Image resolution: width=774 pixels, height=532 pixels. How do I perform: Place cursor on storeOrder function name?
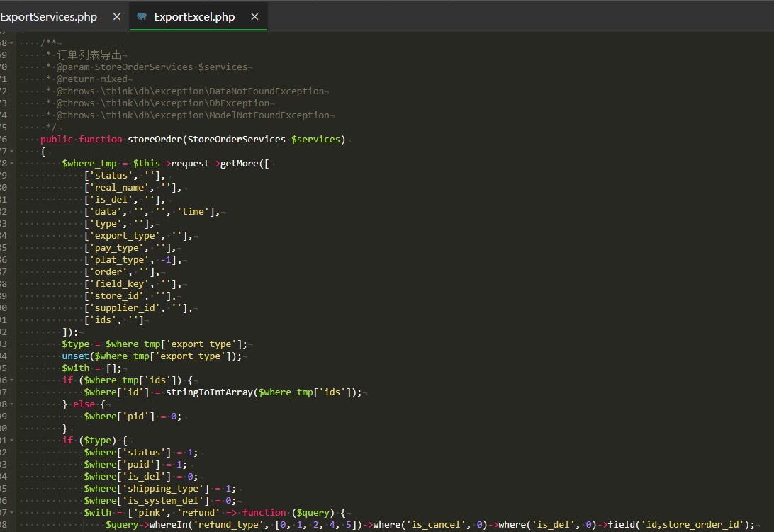(155, 139)
